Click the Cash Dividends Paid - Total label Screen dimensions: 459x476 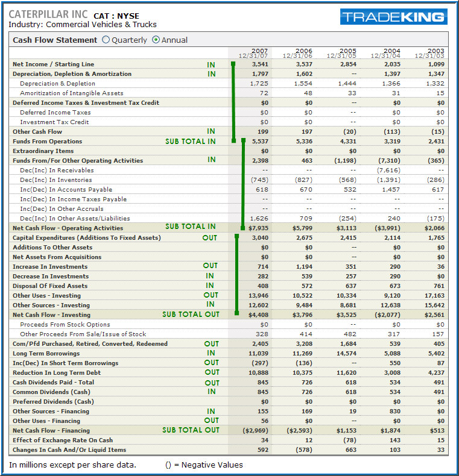pyautogui.click(x=53, y=383)
